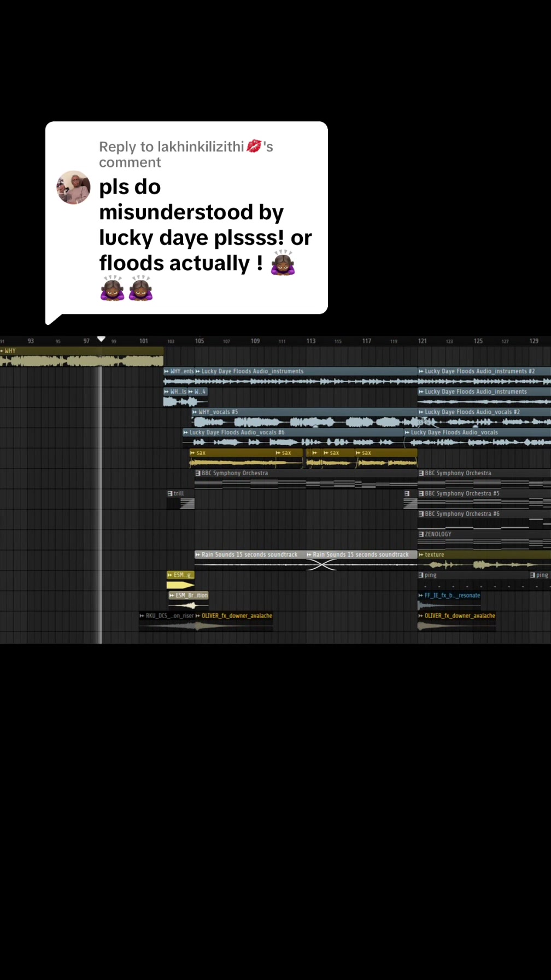Image resolution: width=551 pixels, height=980 pixels.
Task: Jump to bar 105 on the ruler
Action: tap(200, 341)
